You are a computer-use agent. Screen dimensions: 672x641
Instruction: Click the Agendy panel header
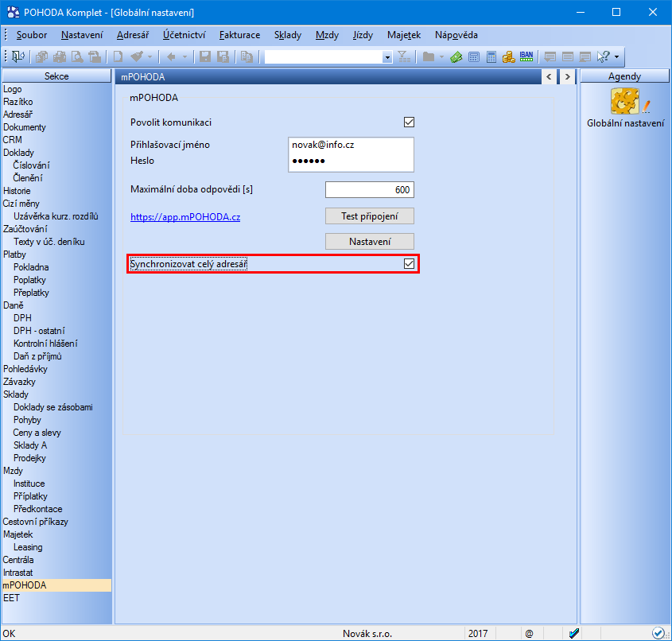pos(624,76)
